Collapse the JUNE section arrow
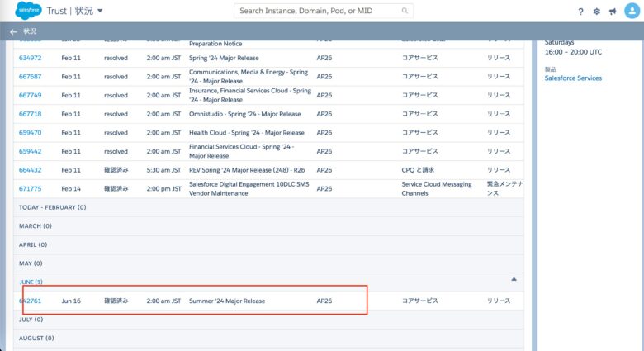The image size is (644, 351). 514,279
